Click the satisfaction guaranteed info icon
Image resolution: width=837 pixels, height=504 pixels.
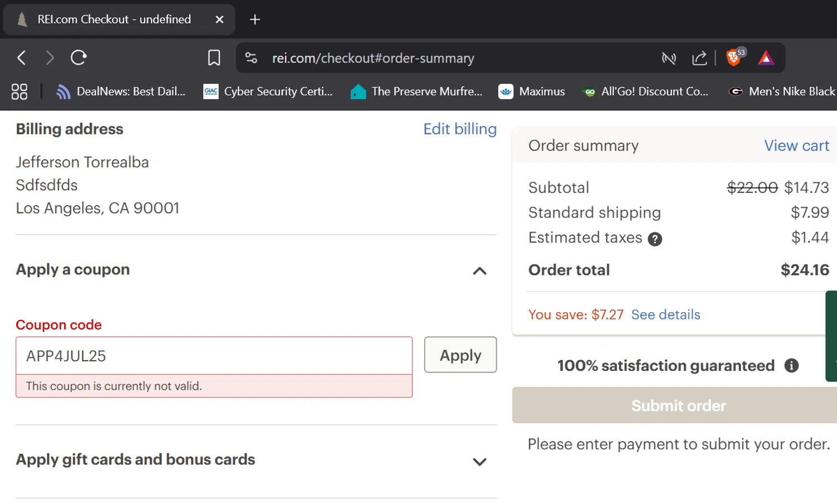[792, 366]
